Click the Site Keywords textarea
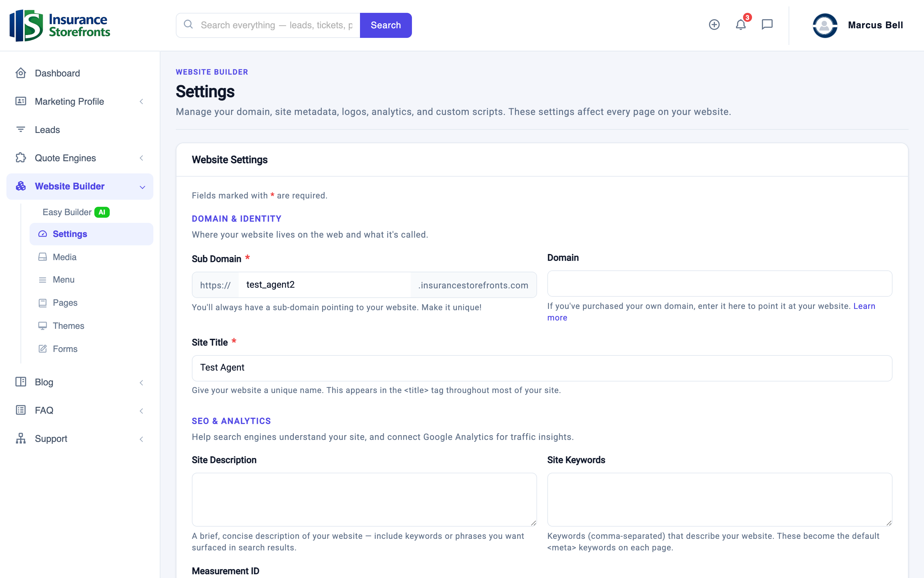This screenshot has height=578, width=924. [719, 499]
